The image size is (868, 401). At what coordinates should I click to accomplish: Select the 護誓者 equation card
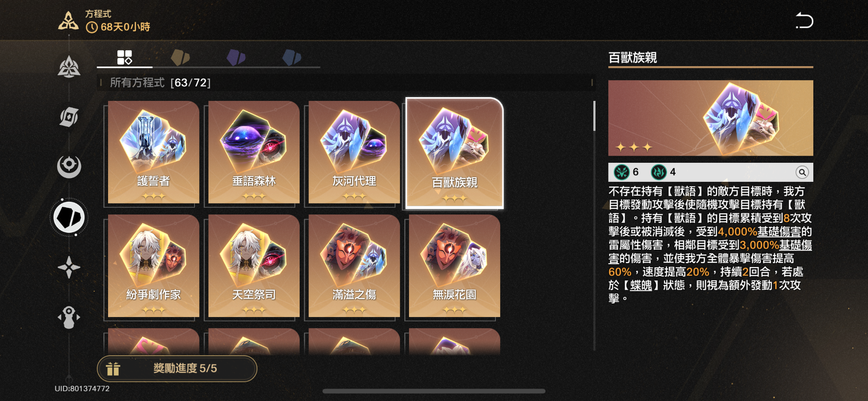click(x=153, y=152)
